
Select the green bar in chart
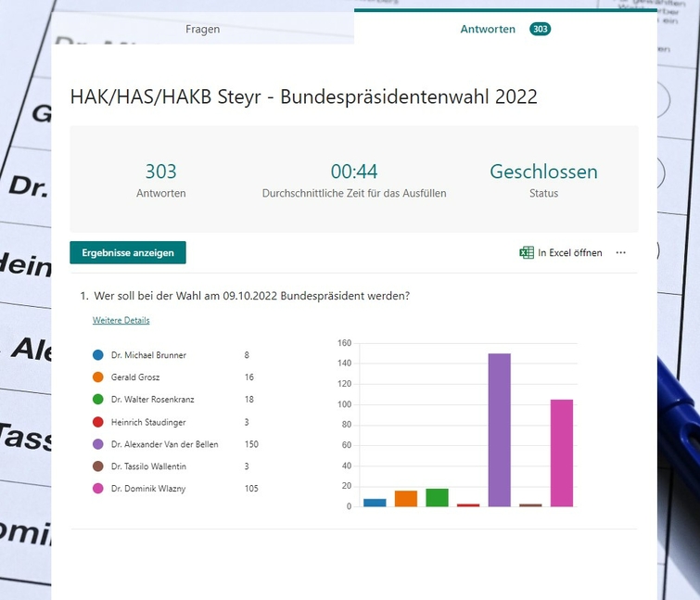coord(437,498)
